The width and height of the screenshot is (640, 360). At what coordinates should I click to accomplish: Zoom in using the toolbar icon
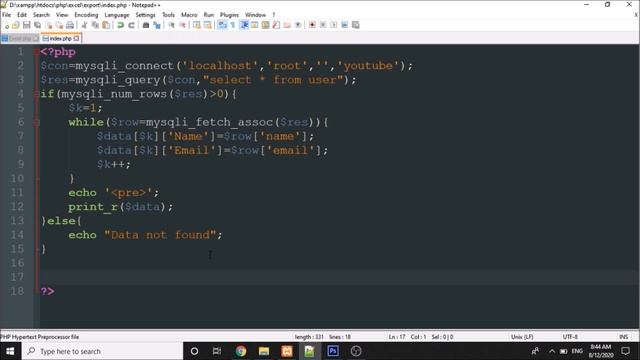(171, 25)
